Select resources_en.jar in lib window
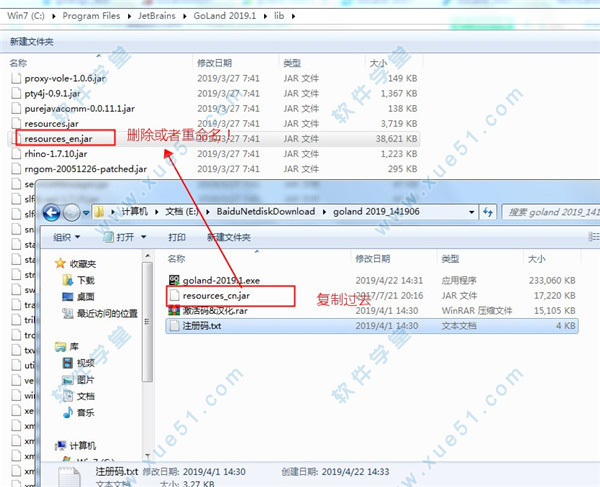The height and width of the screenshot is (487, 600). (x=58, y=138)
